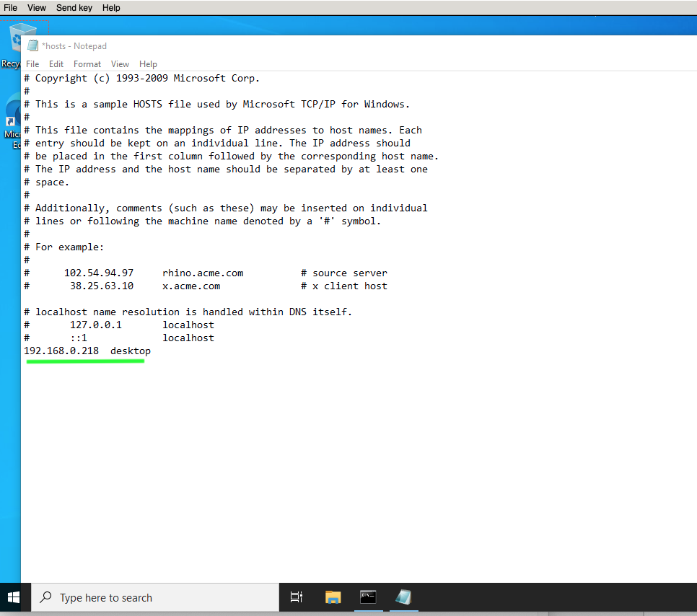Click the 'Type here to search' box

pyautogui.click(x=155, y=597)
